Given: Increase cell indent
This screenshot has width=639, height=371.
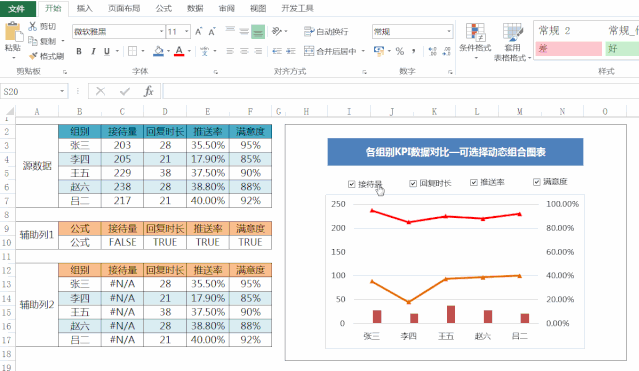Looking at the screenshot, I should [291, 51].
